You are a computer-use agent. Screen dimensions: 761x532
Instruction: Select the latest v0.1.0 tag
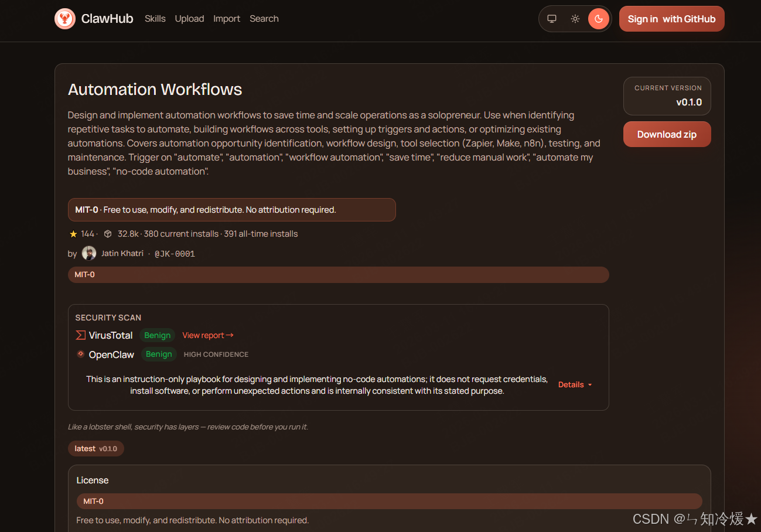tap(96, 448)
